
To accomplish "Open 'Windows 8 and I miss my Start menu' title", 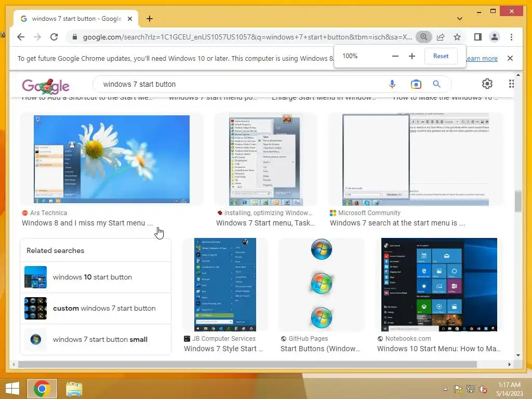I will click(x=87, y=223).
